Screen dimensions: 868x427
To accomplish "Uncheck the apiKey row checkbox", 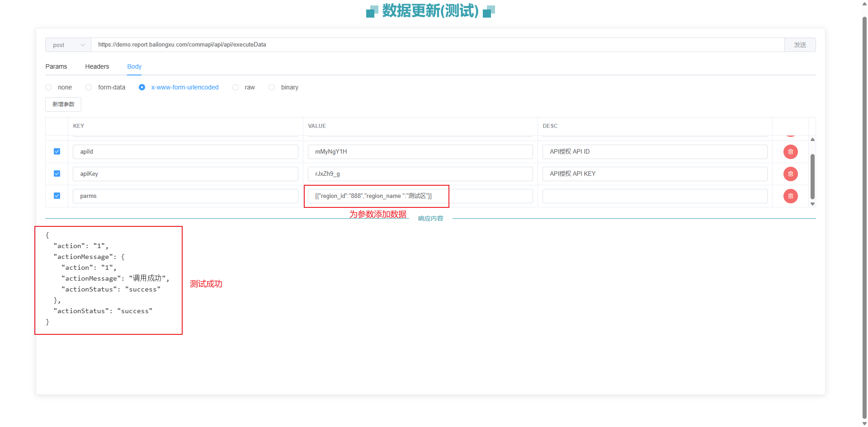I will pyautogui.click(x=57, y=174).
